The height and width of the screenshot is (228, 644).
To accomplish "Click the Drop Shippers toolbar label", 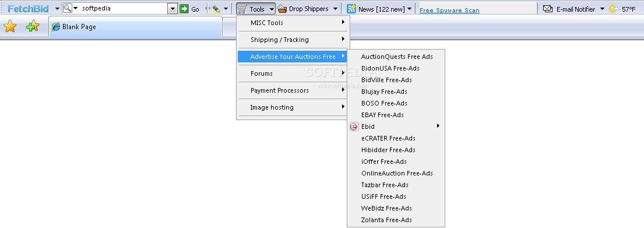I will coord(308,9).
